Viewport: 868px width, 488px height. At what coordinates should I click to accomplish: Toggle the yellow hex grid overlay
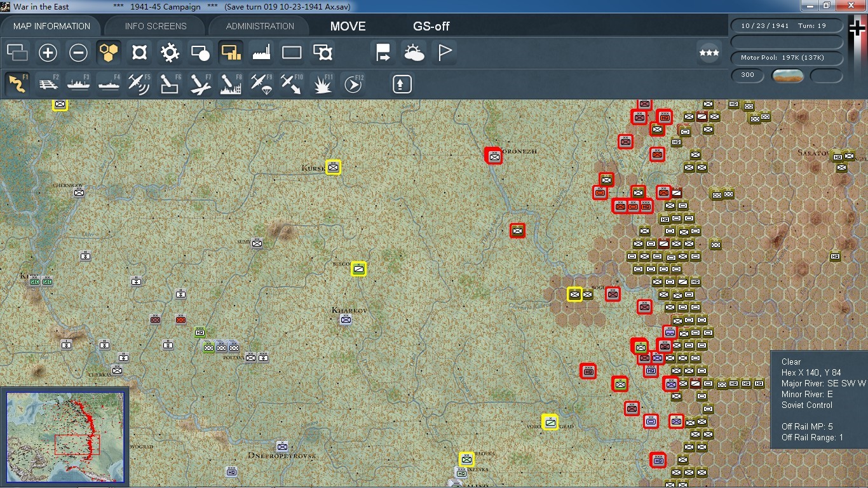pyautogui.click(x=109, y=53)
